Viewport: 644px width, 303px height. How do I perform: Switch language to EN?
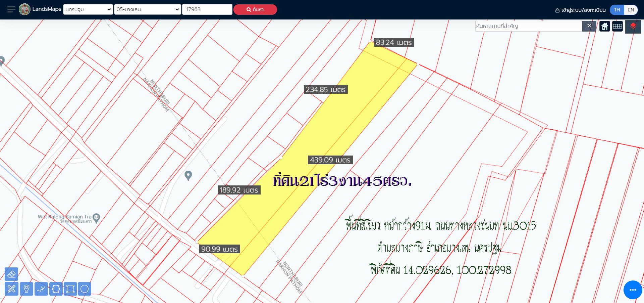pos(631,10)
